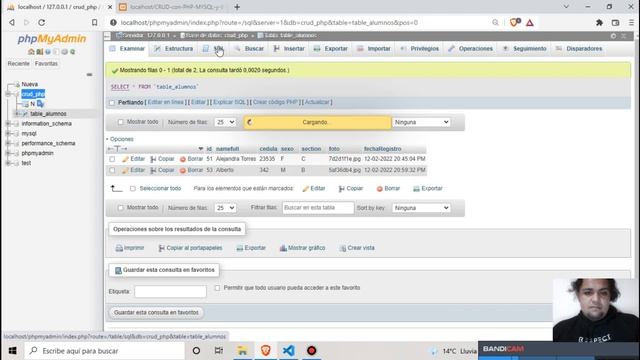Switch to the SQL tab
This screenshot has height=360, width=640.
coord(213,49)
